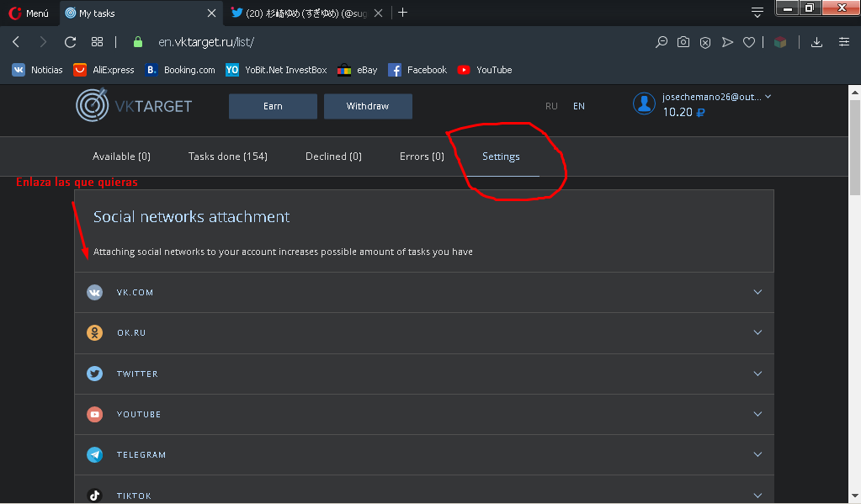This screenshot has height=504, width=861.
Task: Switch to the Twitter browser tab
Action: (x=306, y=13)
